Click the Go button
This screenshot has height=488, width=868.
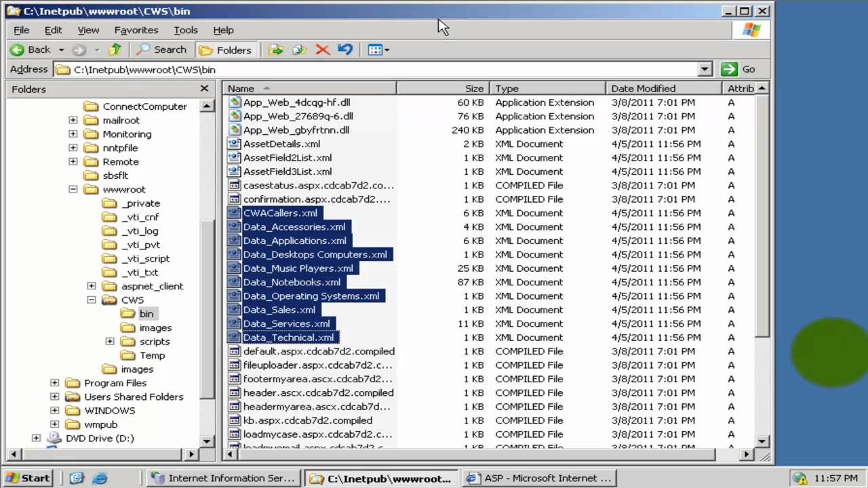tap(740, 69)
